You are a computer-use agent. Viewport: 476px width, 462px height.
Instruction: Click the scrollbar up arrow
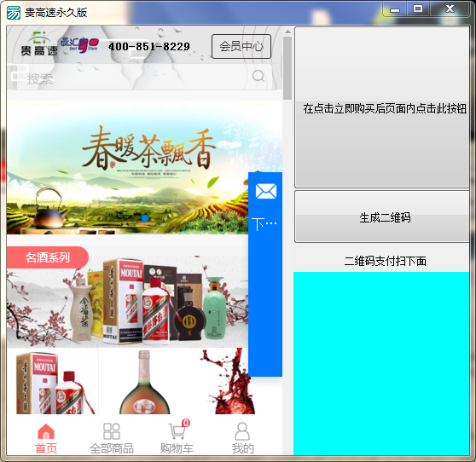coord(287,32)
